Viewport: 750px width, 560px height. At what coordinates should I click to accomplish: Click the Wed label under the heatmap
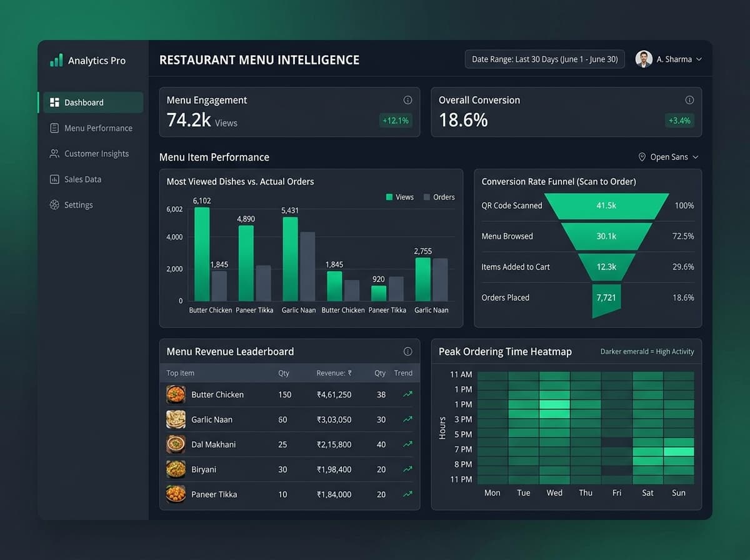[x=554, y=492]
